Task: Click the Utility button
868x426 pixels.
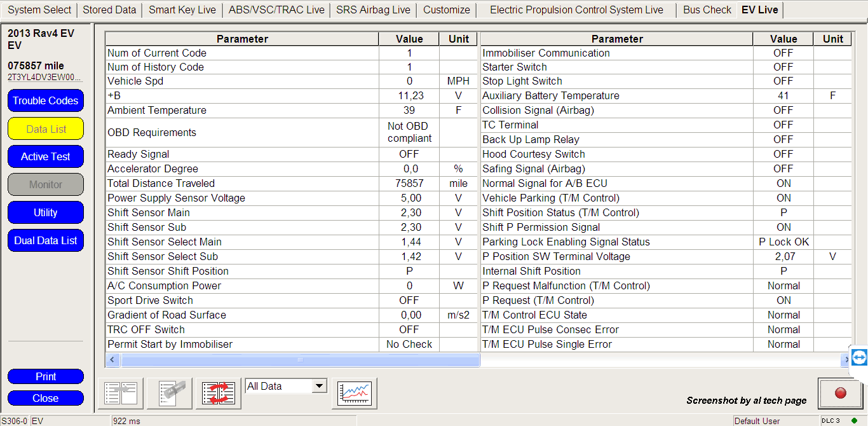Action: (46, 212)
